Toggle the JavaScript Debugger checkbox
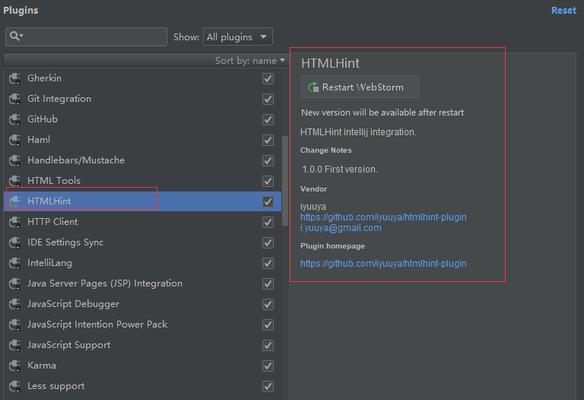584x400 pixels. click(x=268, y=304)
